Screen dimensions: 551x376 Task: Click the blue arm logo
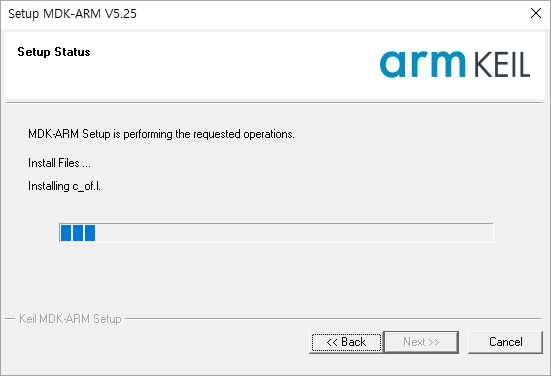click(423, 64)
